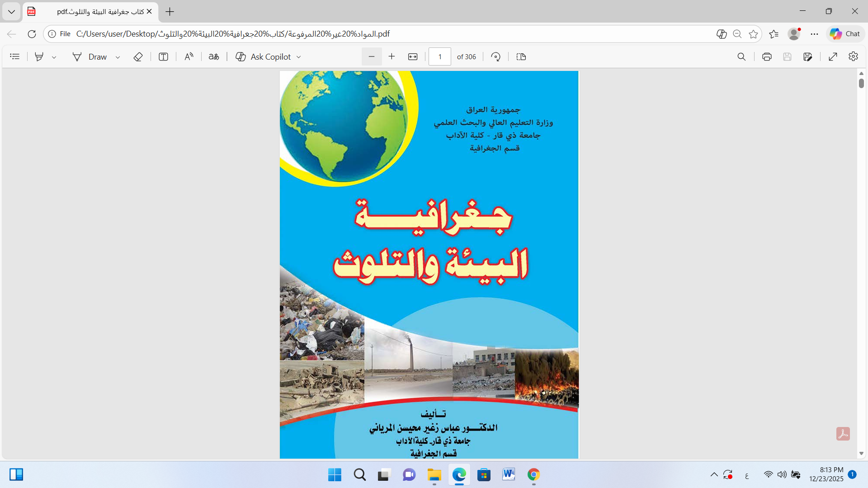Screen dimensions: 868x488
Task: Start Read aloud
Action: coord(189,56)
